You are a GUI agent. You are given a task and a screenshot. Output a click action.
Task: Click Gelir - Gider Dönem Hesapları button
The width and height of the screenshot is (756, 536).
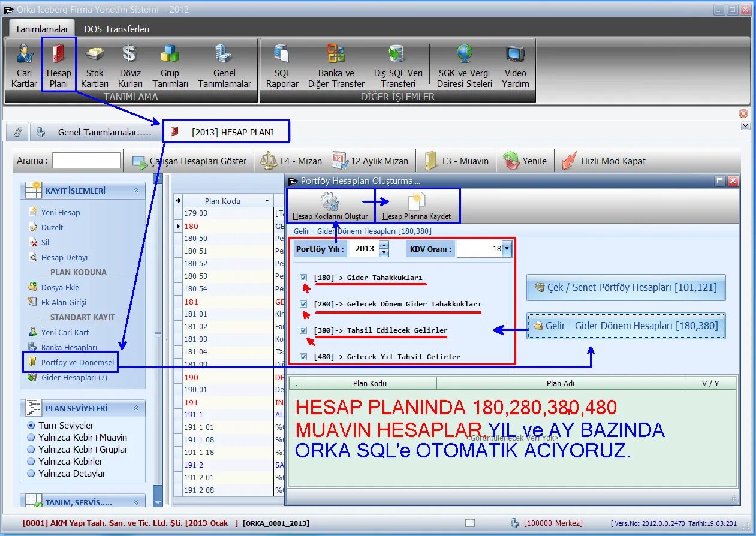point(626,326)
